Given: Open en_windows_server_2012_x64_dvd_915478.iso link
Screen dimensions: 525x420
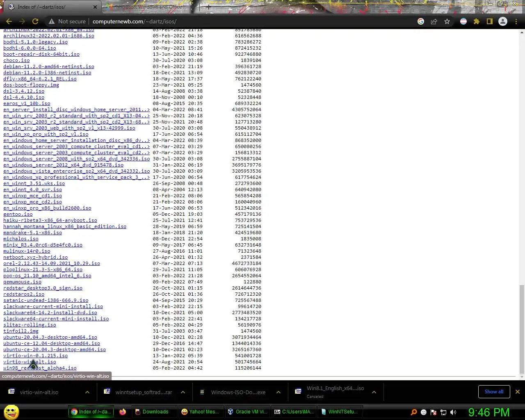Looking at the screenshot, I should pyautogui.click(x=64, y=165).
